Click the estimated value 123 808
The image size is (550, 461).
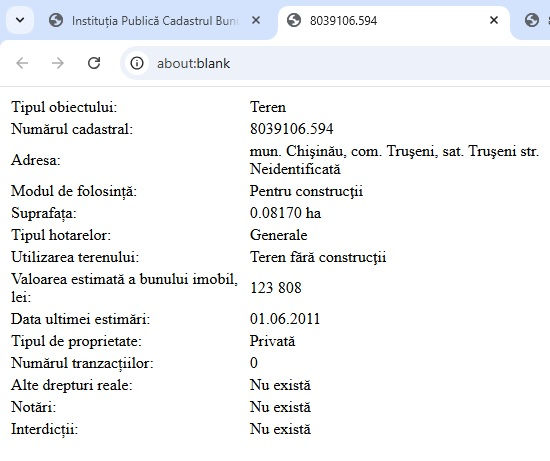[276, 288]
